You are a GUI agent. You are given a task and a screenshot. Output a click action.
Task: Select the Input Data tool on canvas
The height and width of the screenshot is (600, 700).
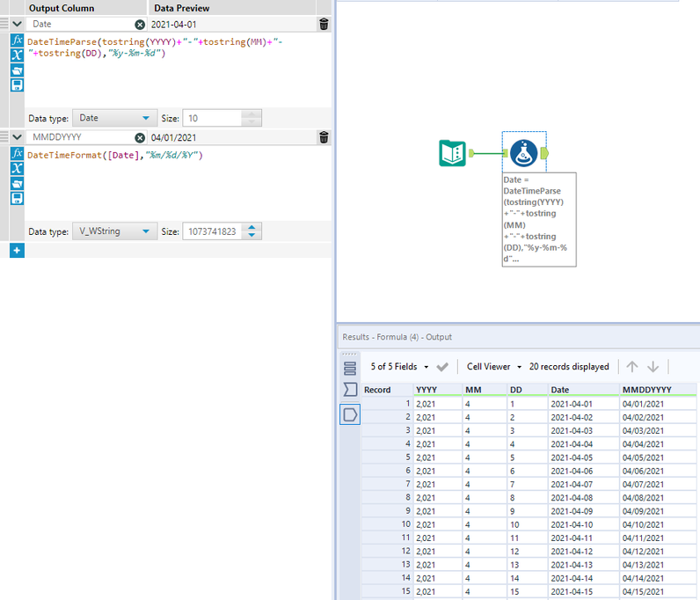452,153
